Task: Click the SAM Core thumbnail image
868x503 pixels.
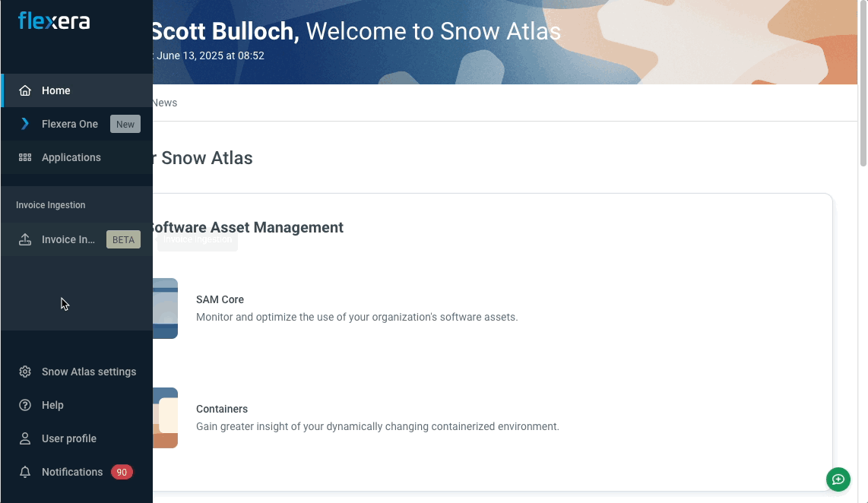Action: (166, 308)
